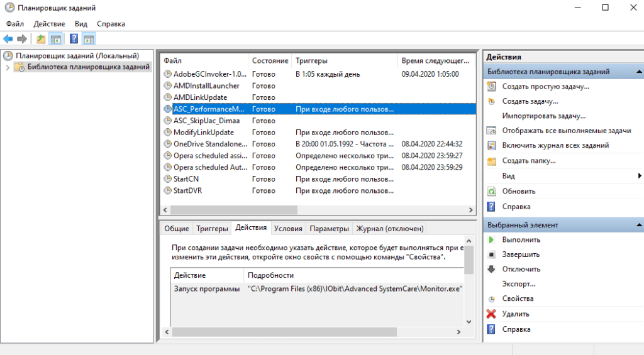Click the 'Создать простую задачу' icon
This screenshot has height=355, width=644.
491,86
